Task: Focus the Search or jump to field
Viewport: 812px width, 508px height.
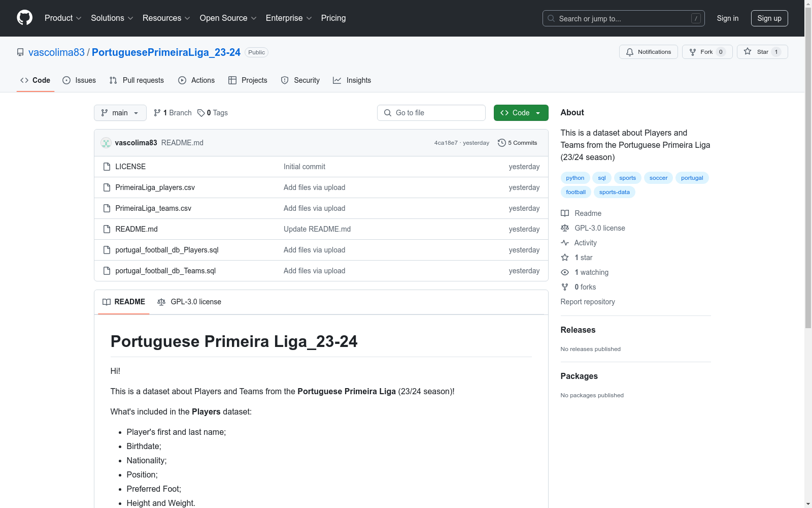Action: point(624,18)
